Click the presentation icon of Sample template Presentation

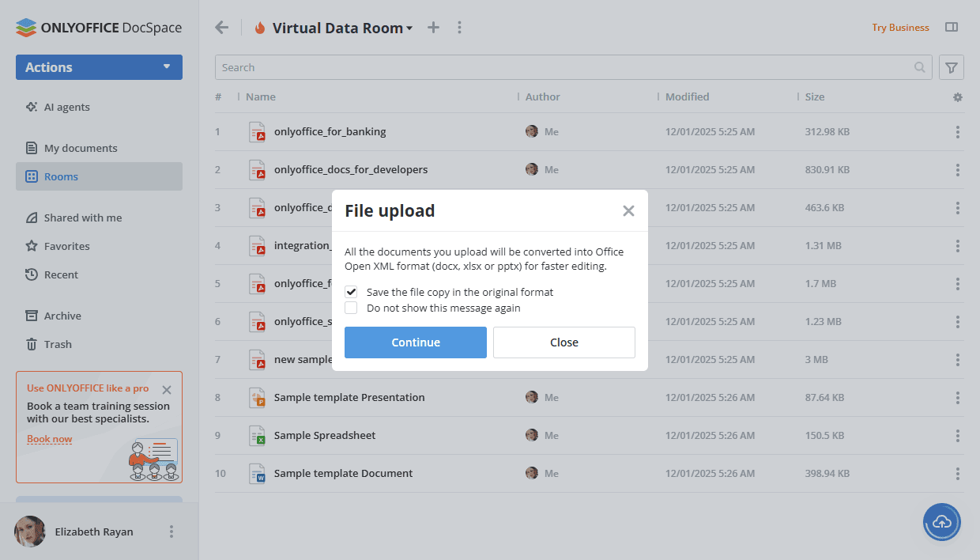click(257, 397)
